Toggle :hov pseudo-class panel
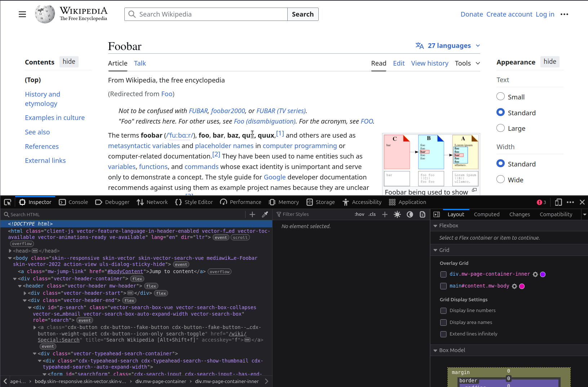Image resolution: width=588 pixels, height=387 pixels. [359, 214]
